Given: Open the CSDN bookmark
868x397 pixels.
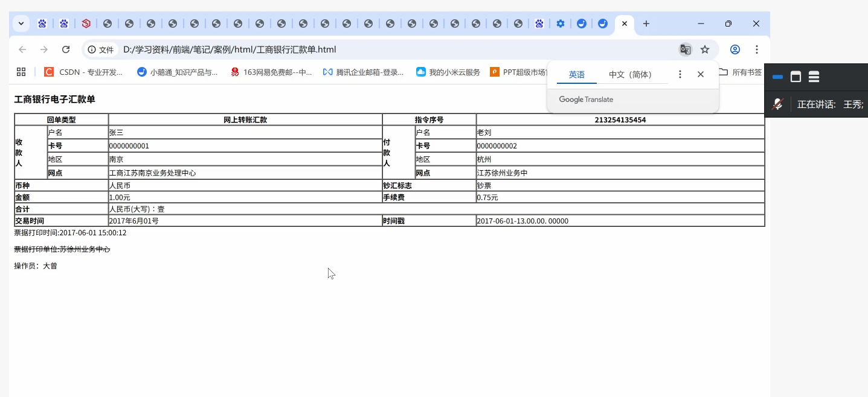Looking at the screenshot, I should click(84, 72).
